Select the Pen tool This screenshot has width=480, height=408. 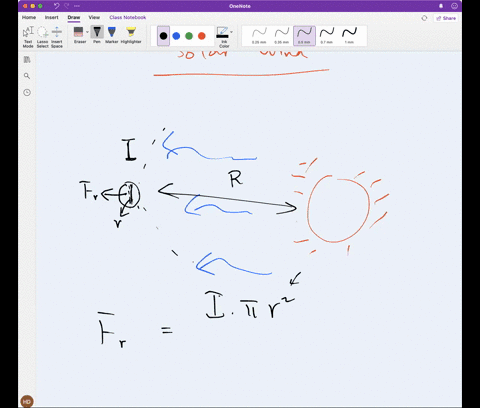(x=97, y=35)
